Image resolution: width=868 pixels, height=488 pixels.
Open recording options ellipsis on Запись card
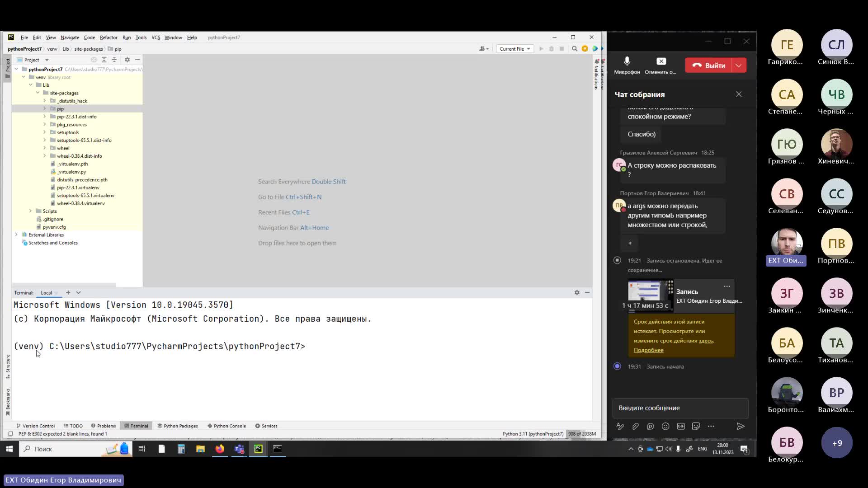click(727, 286)
